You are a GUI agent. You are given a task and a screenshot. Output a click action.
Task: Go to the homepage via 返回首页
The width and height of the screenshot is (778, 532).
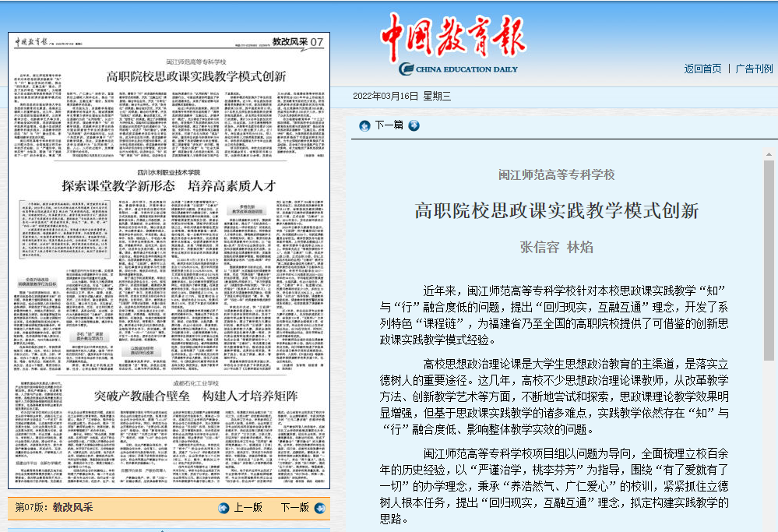point(702,69)
